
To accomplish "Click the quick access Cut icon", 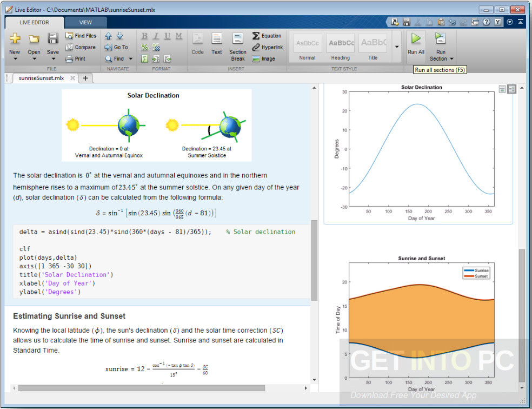I will click(x=418, y=22).
